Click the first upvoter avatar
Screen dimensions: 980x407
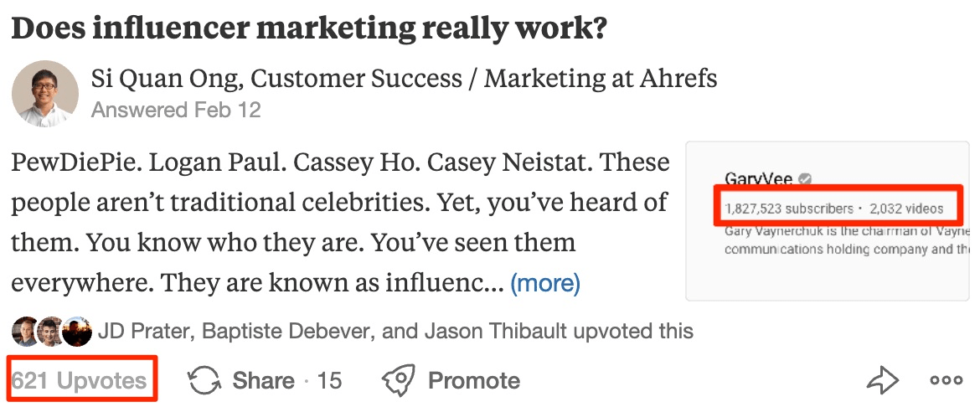(23, 332)
